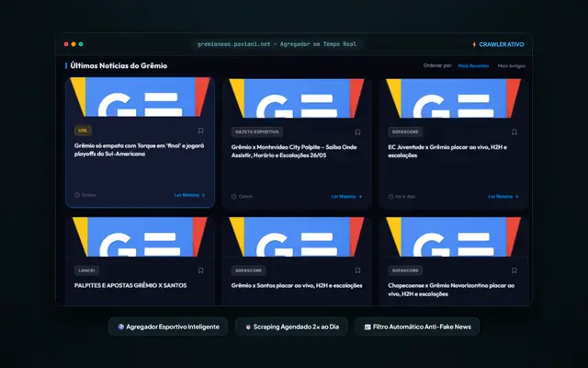
Task: Click thumbnail of Grêmio x Santos Sofascore card
Action: pos(297,237)
